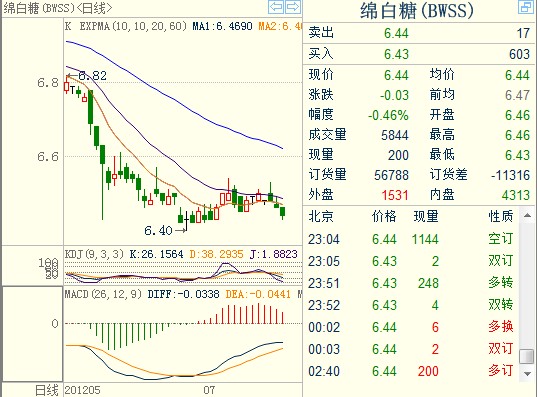This screenshot has width=537, height=397.
Task: Click 多转 in the 23:51 row
Action: (501, 283)
